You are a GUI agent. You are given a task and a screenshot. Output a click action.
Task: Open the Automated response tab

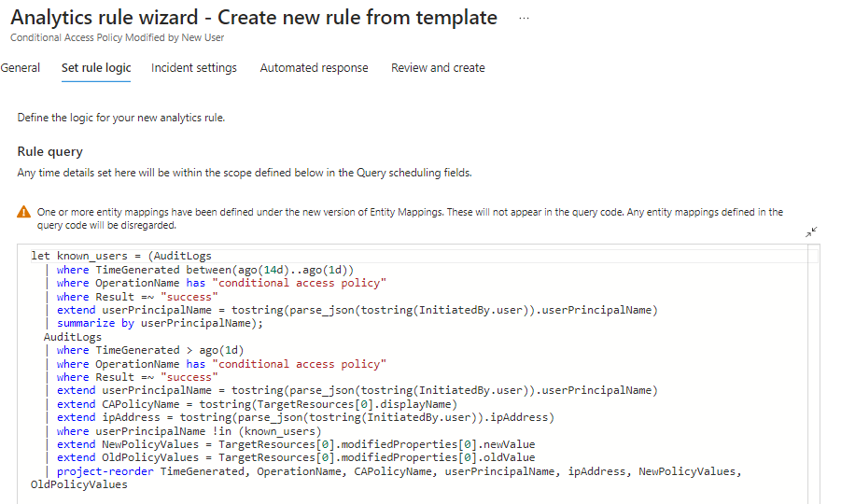coord(314,68)
